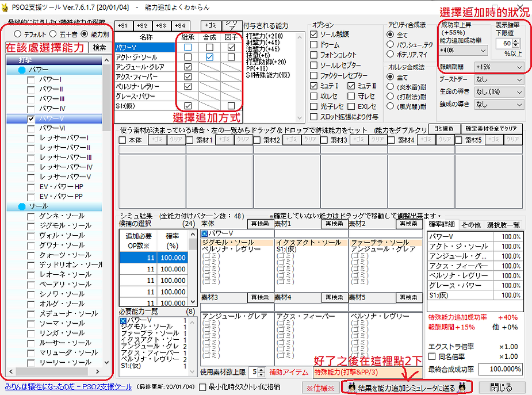Check the 素材3 checkbox in materials row
The image size is (532, 395).
[324, 140]
